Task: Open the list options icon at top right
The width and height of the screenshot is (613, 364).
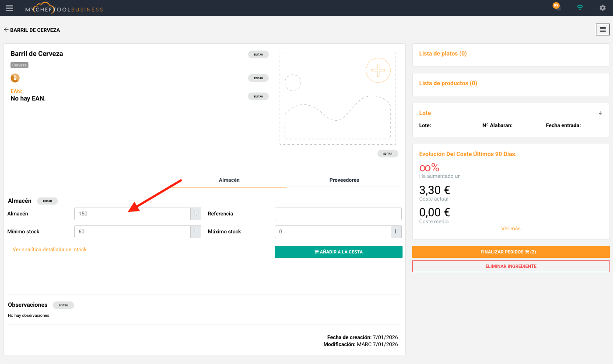Action: click(602, 29)
